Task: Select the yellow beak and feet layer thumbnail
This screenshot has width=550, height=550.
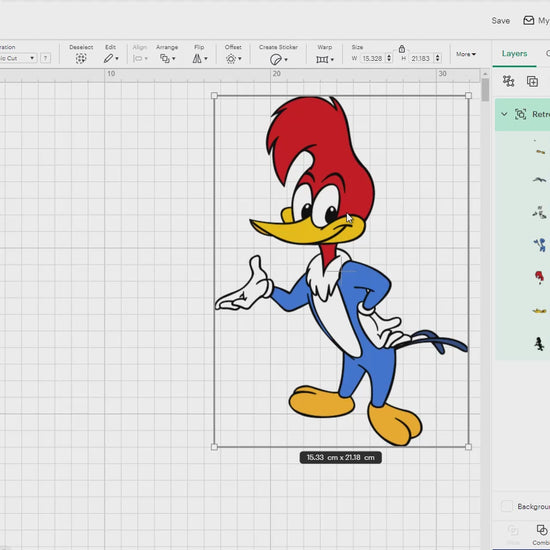Action: pos(539,311)
